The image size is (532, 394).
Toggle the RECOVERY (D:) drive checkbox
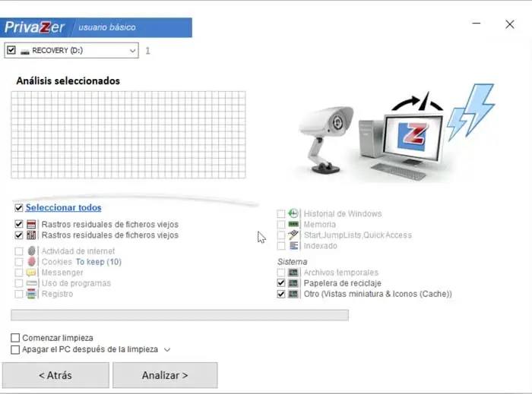coord(11,50)
